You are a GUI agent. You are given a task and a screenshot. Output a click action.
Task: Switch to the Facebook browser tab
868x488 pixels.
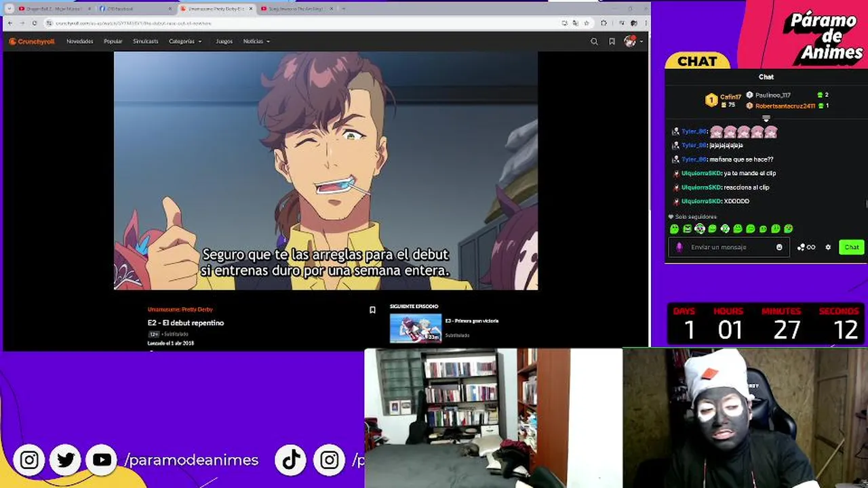tap(134, 9)
